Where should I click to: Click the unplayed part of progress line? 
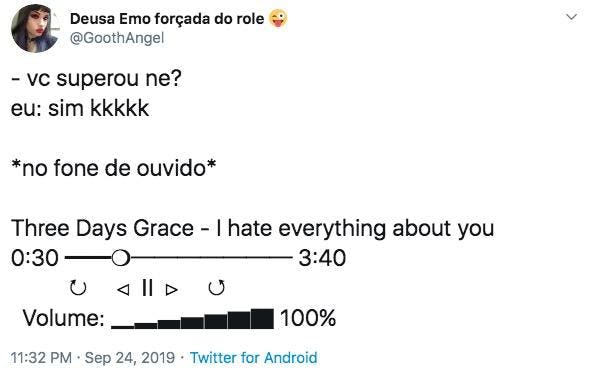pos(211,258)
